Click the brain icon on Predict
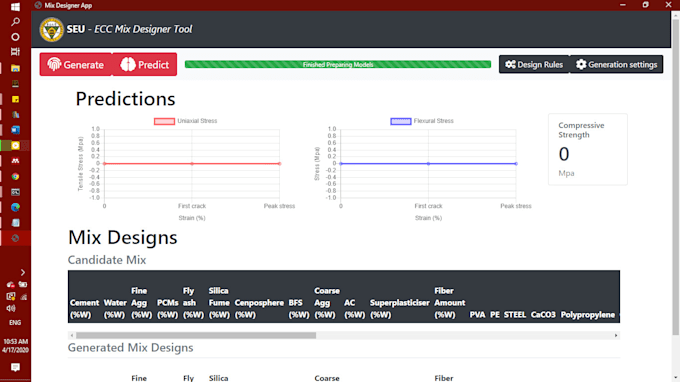The height and width of the screenshot is (382, 680). tap(128, 65)
